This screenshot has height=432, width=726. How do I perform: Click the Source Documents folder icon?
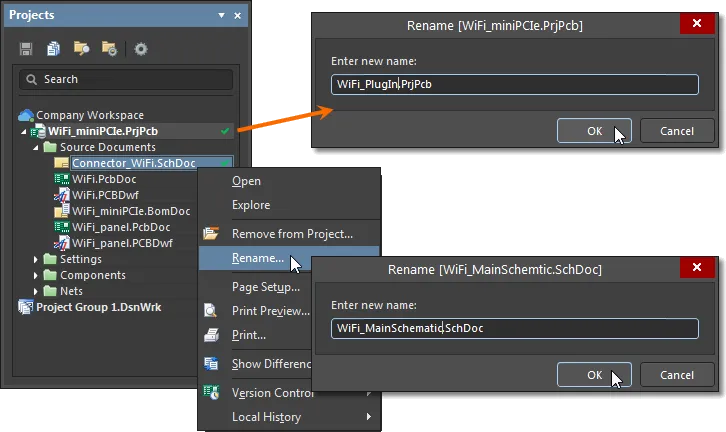pyautogui.click(x=50, y=147)
